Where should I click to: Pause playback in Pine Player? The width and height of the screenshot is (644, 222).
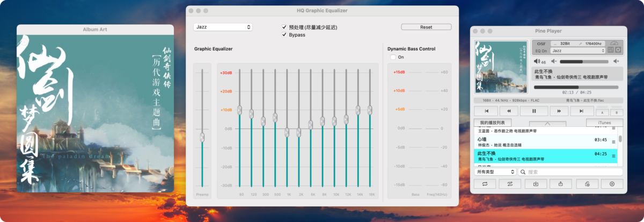tap(534, 111)
